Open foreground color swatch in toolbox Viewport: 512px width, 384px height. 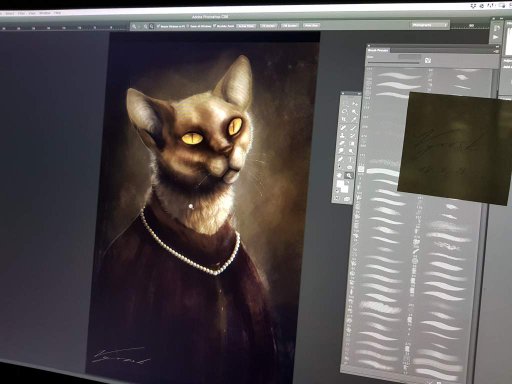coord(340,183)
